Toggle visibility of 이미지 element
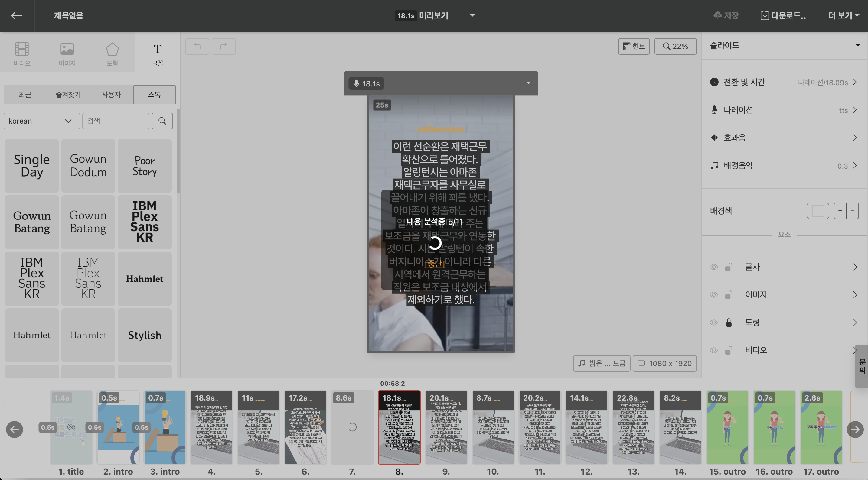Viewport: 868px width, 480px height. click(x=714, y=295)
